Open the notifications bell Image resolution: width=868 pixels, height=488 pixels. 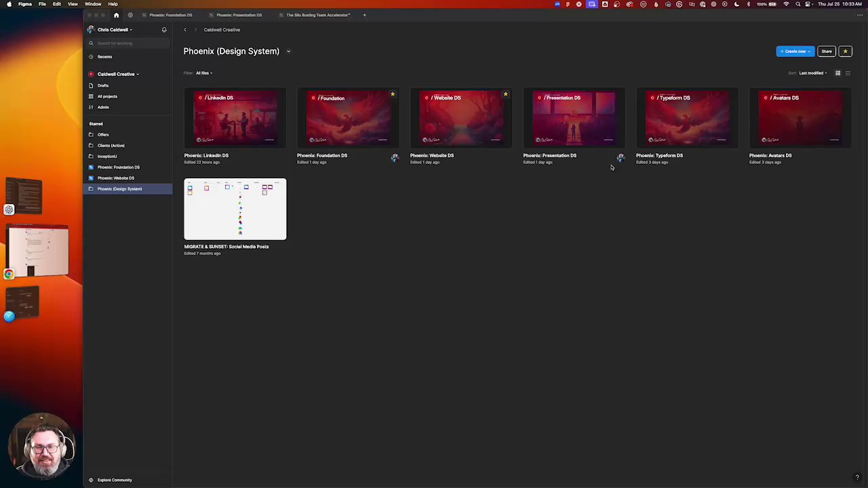[164, 30]
